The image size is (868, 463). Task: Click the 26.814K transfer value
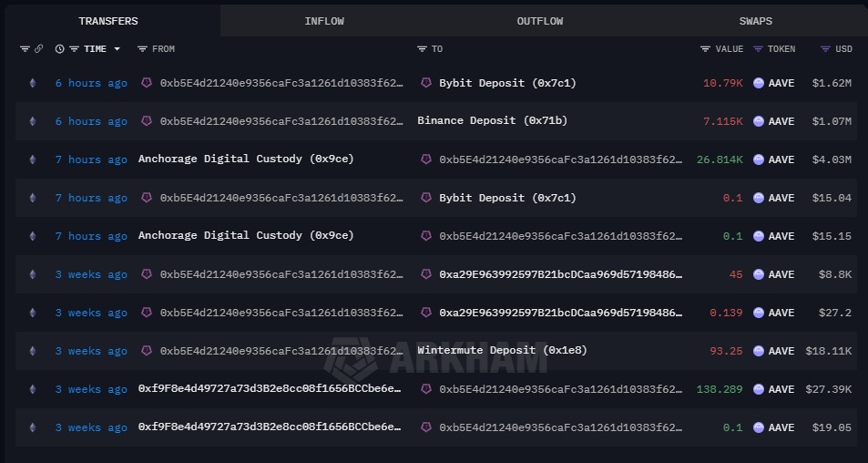click(720, 159)
